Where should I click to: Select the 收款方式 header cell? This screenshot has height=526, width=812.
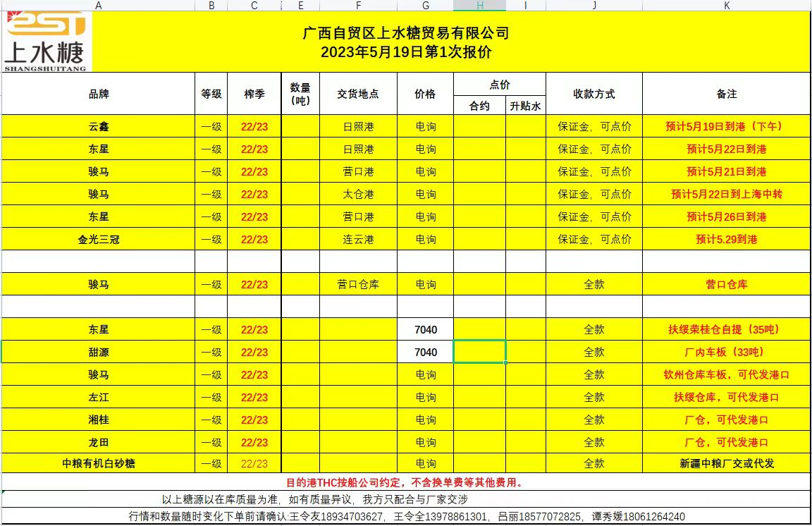pos(593,94)
